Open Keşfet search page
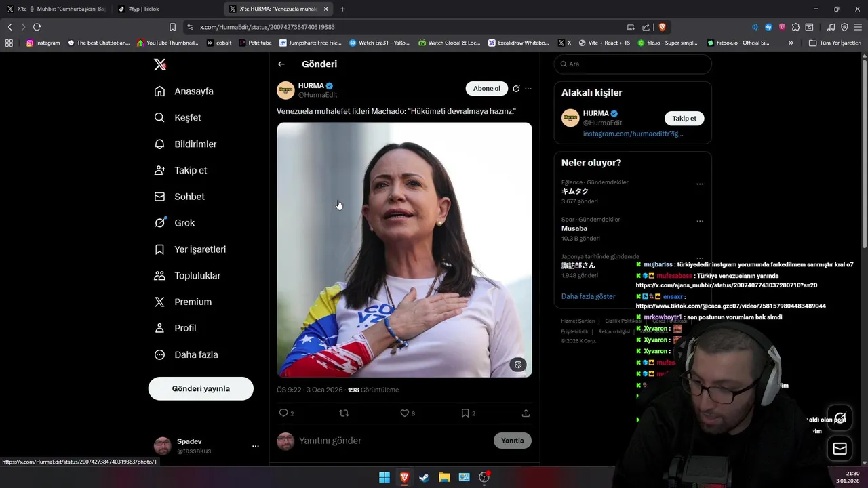Viewport: 868px width, 488px height. tap(178, 118)
